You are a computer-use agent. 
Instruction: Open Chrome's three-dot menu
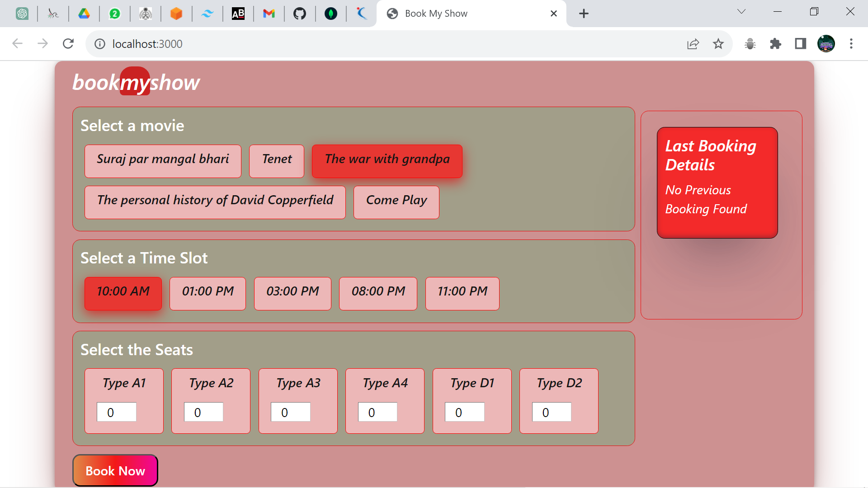851,44
